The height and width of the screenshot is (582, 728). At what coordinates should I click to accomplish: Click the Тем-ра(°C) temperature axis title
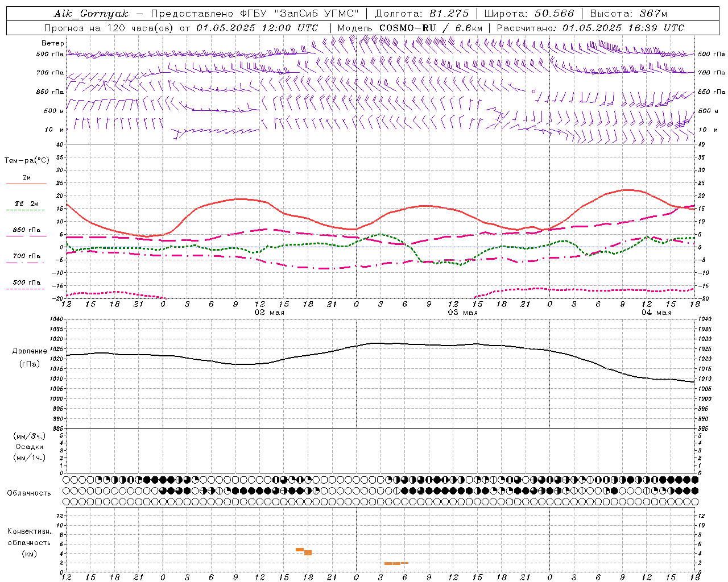coord(27,161)
